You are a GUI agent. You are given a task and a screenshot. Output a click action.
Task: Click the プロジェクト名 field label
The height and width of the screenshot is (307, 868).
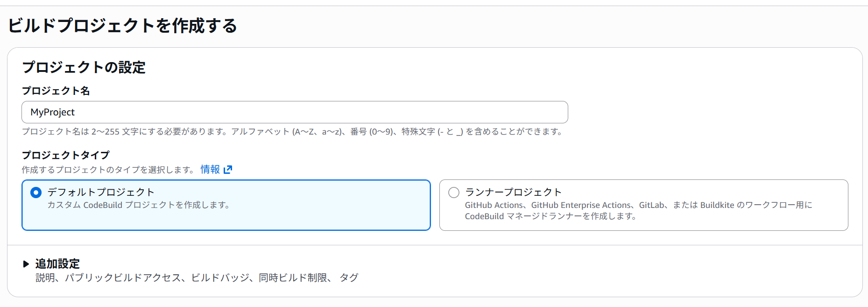(56, 91)
